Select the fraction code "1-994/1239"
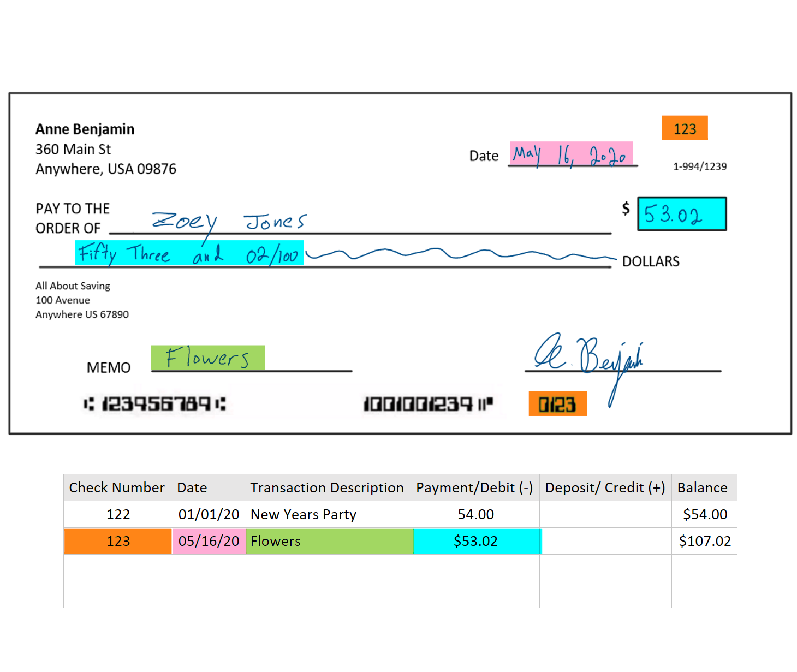Image resolution: width=797 pixels, height=672 pixels. [x=700, y=166]
